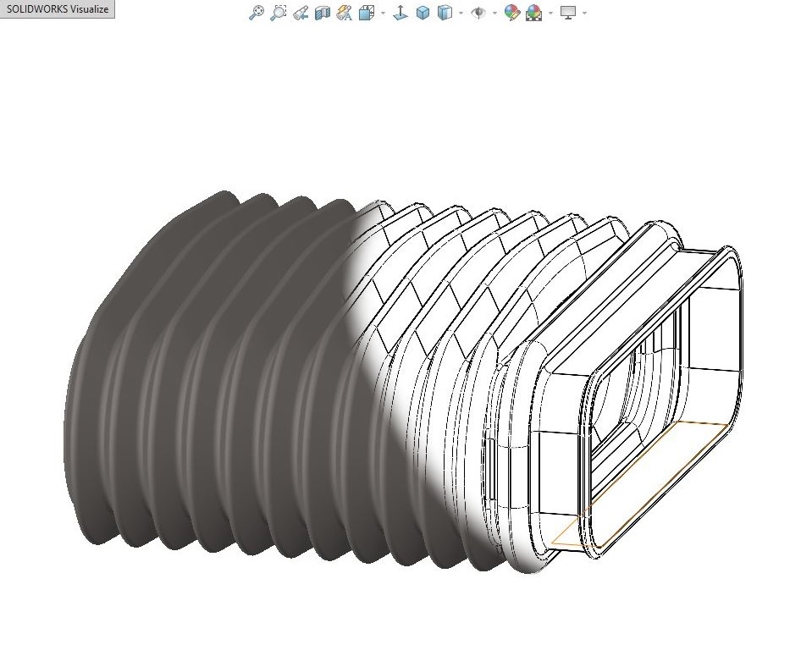Click the View Settings monitor icon
This screenshot has height=656, width=812.
pyautogui.click(x=569, y=13)
